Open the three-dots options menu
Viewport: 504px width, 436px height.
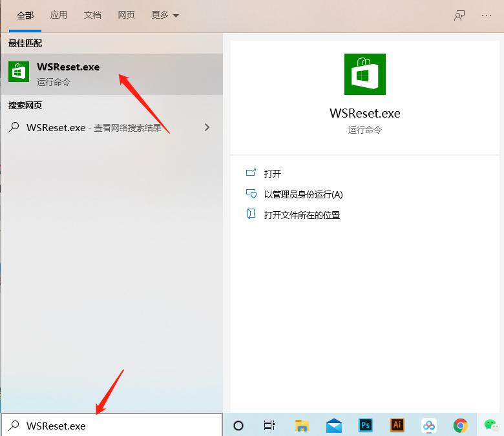point(487,16)
